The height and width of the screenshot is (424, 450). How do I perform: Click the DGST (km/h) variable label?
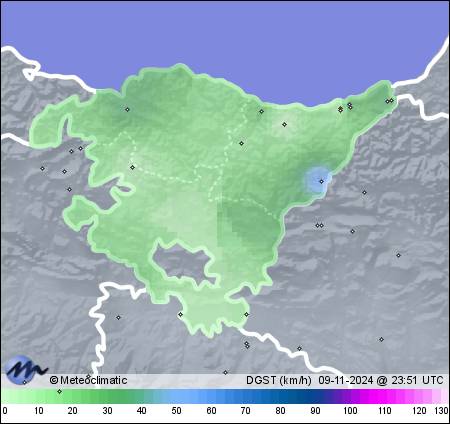(279, 380)
